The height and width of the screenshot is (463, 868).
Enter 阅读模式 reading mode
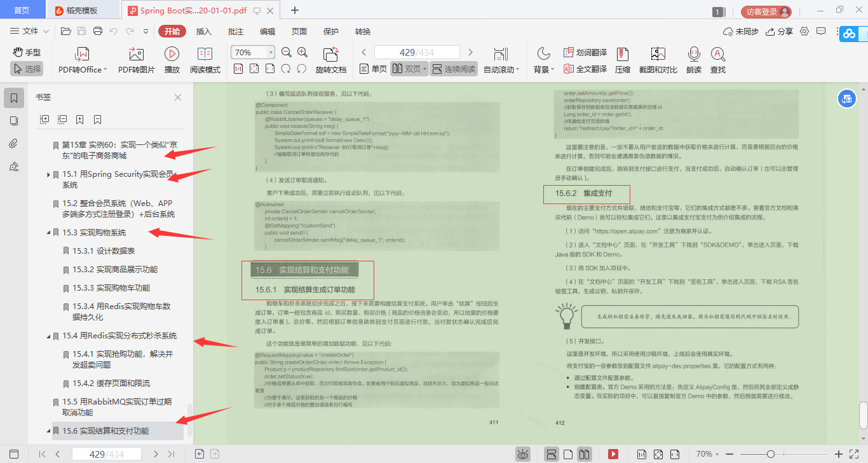pos(205,61)
